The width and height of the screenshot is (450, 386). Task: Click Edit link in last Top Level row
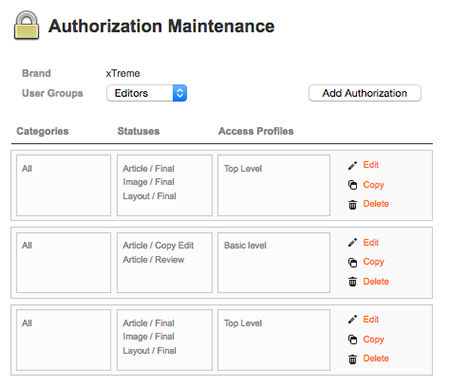[x=371, y=319]
